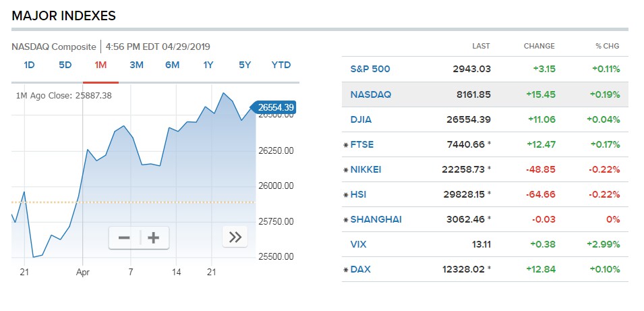Go to the HSI index

coord(358,194)
